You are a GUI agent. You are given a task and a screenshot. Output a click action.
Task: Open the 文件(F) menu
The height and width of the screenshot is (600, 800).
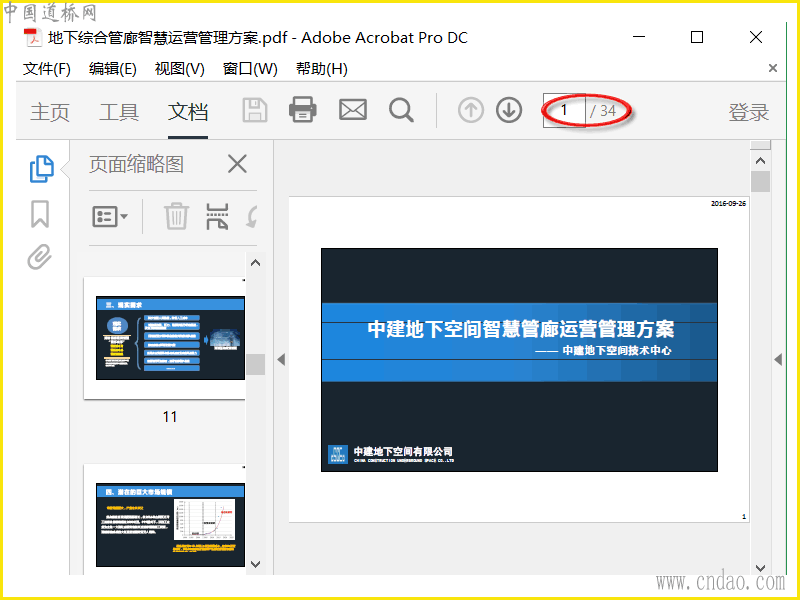tap(46, 68)
